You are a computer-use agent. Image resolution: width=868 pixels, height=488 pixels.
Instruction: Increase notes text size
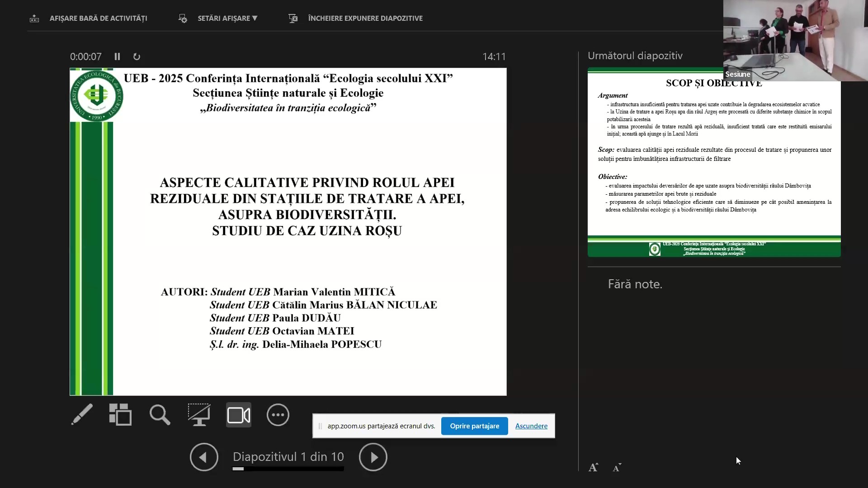point(593,468)
